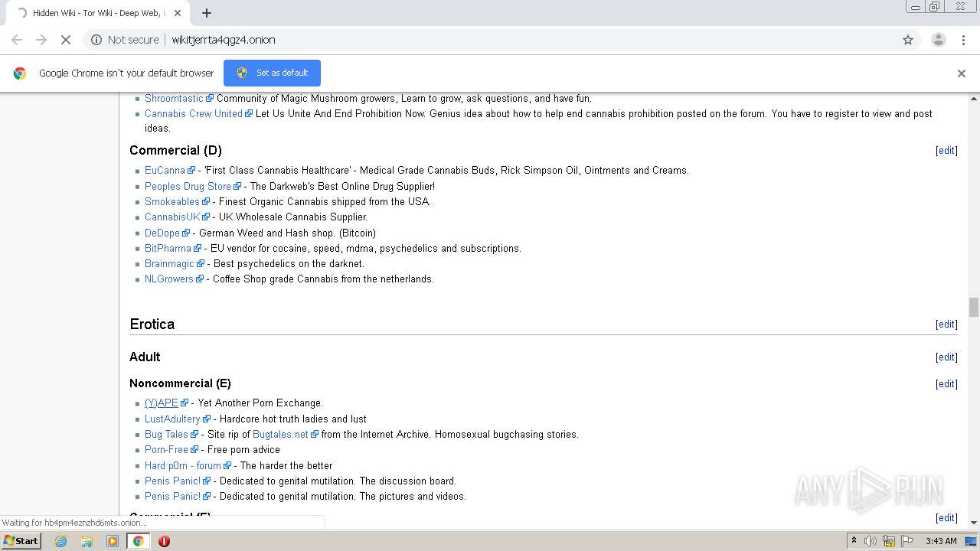Screen dimensions: 980x551
Task: Click the volume speaker tray icon
Action: coord(871,541)
